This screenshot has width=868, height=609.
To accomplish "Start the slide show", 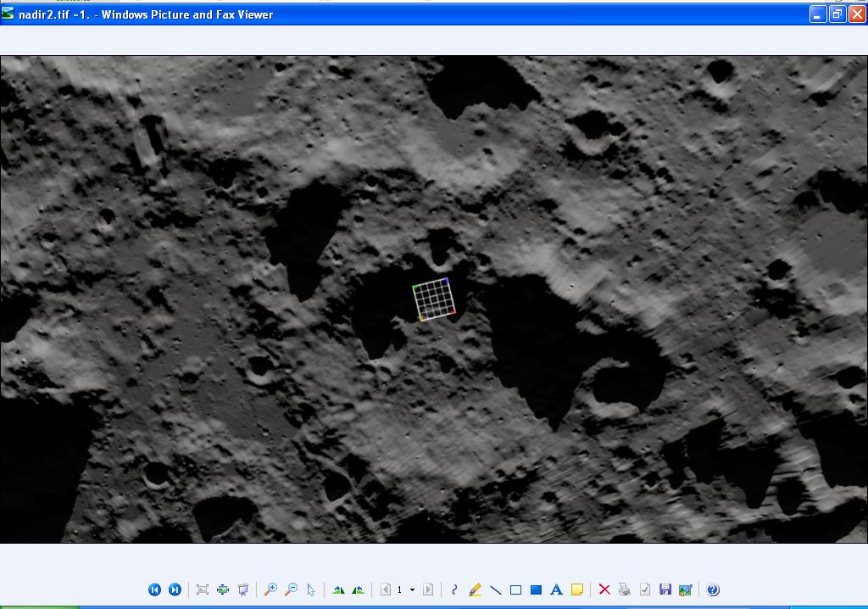I will 243,589.
